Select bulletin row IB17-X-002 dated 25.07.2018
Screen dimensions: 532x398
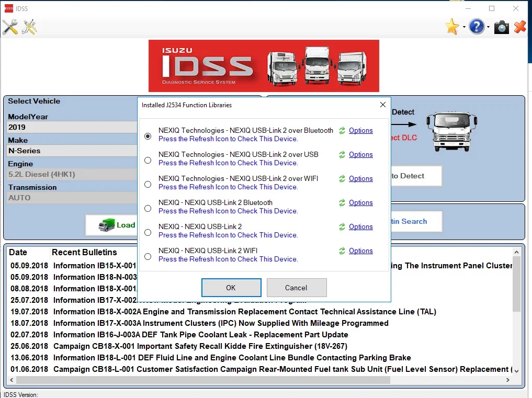point(73,300)
